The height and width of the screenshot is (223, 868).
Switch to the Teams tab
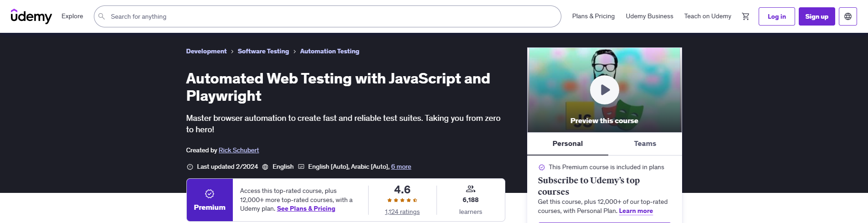point(645,144)
